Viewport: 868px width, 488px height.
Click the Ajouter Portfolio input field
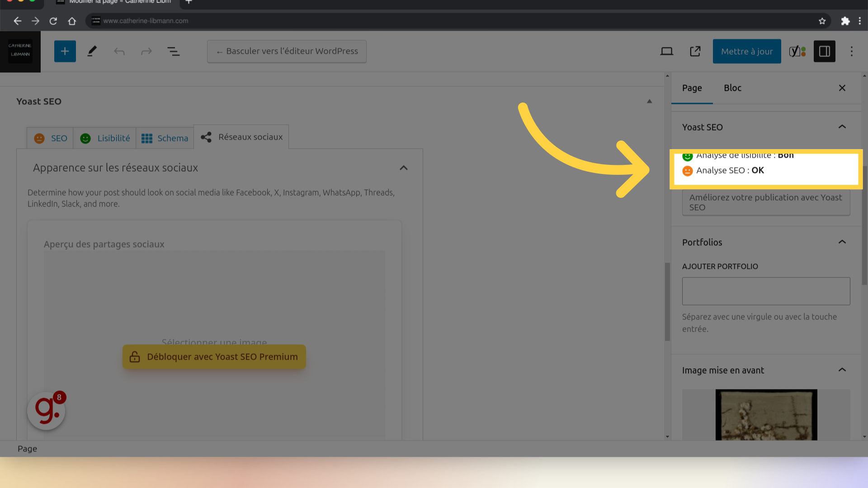coord(766,291)
